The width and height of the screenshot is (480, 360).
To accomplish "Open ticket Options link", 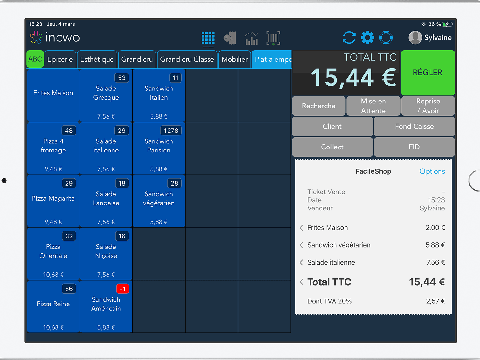I will pyautogui.click(x=432, y=171).
